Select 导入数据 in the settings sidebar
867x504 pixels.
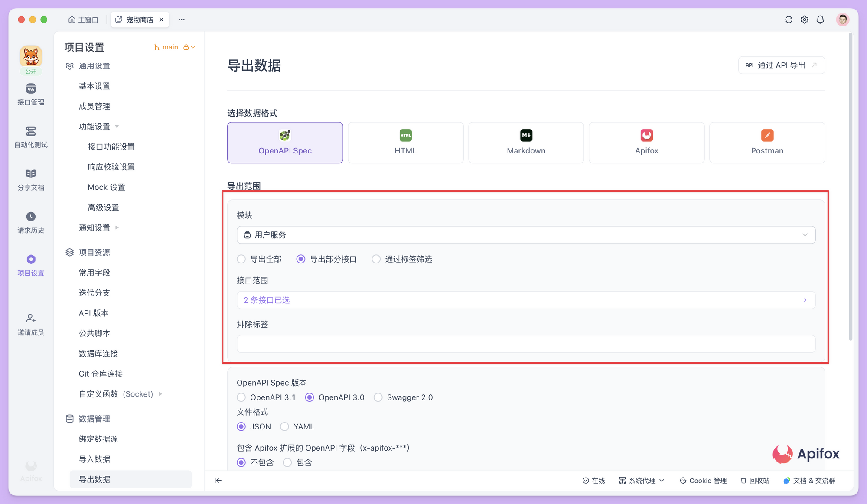pyautogui.click(x=95, y=459)
